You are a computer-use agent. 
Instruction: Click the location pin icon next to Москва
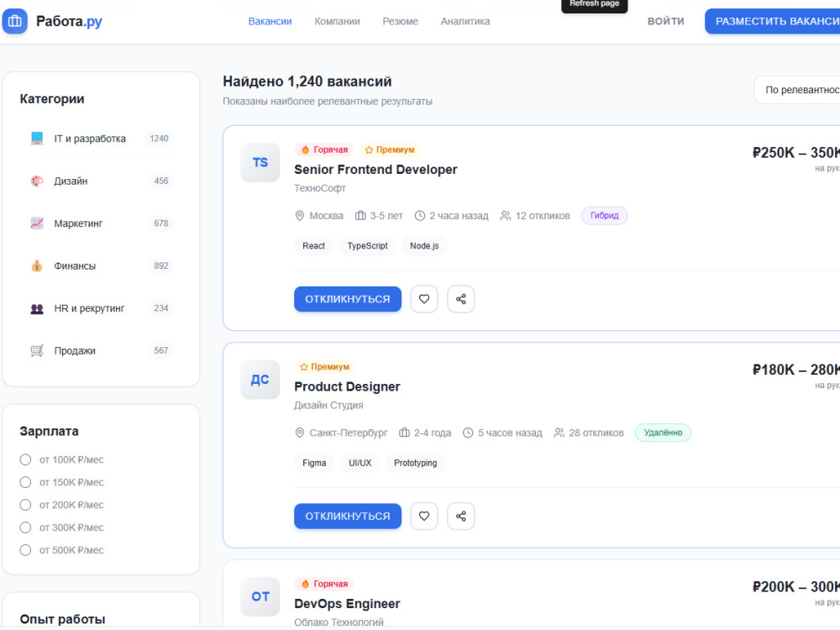(x=300, y=215)
